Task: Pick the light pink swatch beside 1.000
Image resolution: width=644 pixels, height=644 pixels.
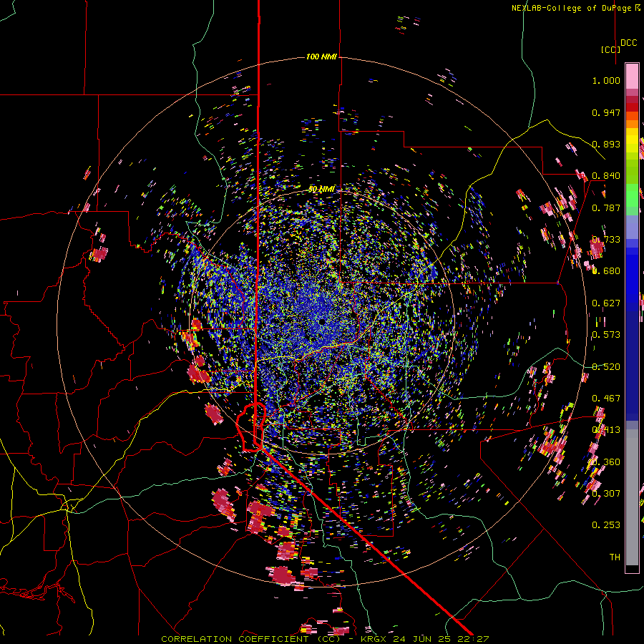Action: 632,77
